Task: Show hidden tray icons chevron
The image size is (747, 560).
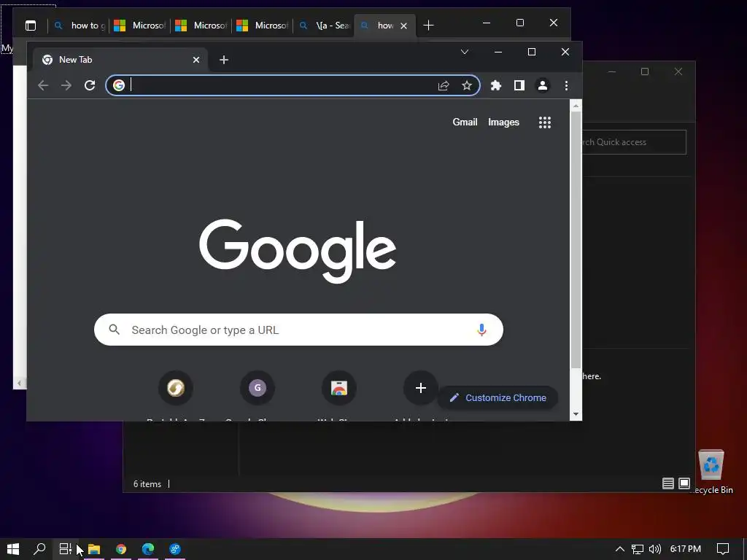Action: [620, 549]
